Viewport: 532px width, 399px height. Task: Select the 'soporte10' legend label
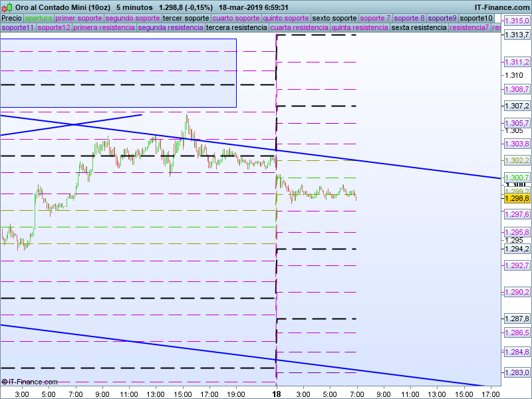(x=477, y=18)
